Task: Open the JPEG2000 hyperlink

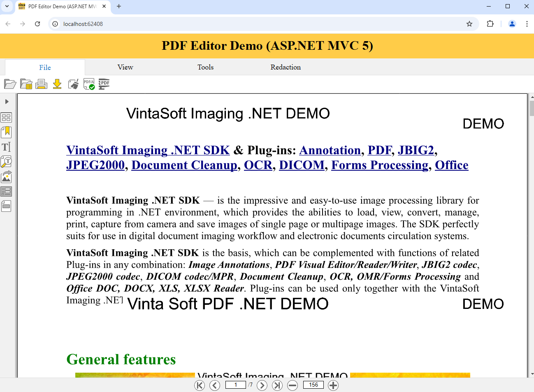Action: [95, 165]
